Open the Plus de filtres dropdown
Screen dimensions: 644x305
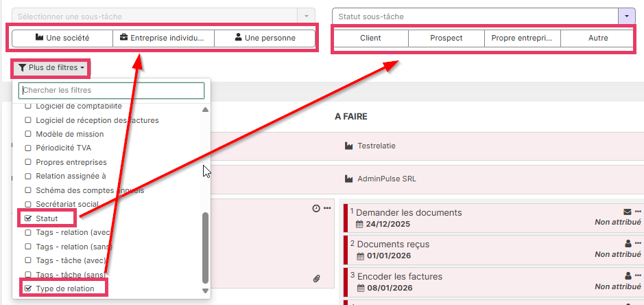(51, 67)
